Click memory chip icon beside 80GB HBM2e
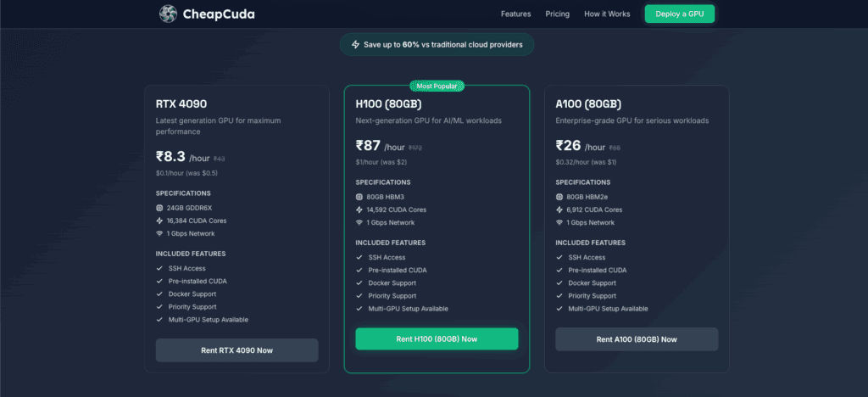Image resolution: width=868 pixels, height=397 pixels. click(x=560, y=197)
